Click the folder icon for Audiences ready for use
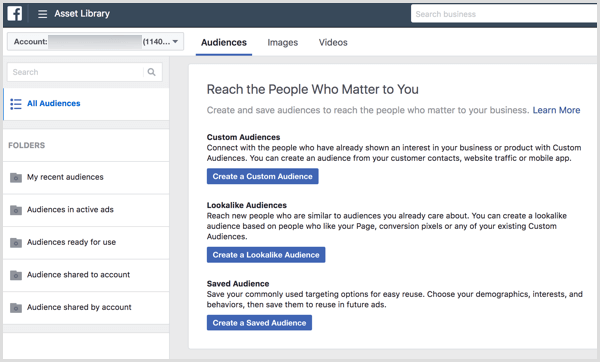 [x=16, y=243]
